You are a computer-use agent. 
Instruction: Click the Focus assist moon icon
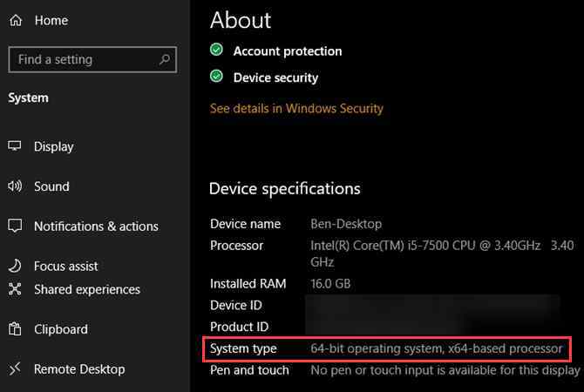tap(15, 266)
